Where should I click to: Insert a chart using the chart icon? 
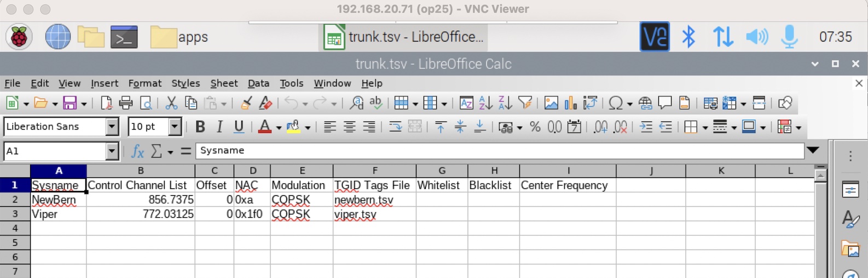click(570, 103)
